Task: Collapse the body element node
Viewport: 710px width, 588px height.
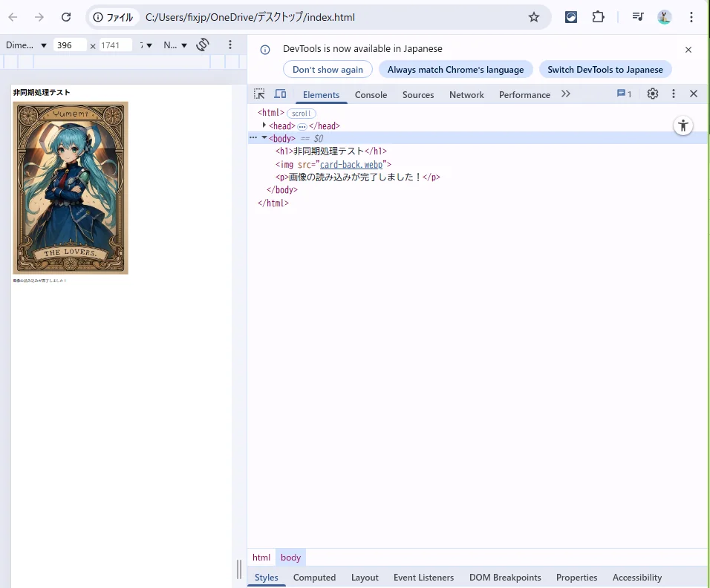Action: [x=264, y=138]
